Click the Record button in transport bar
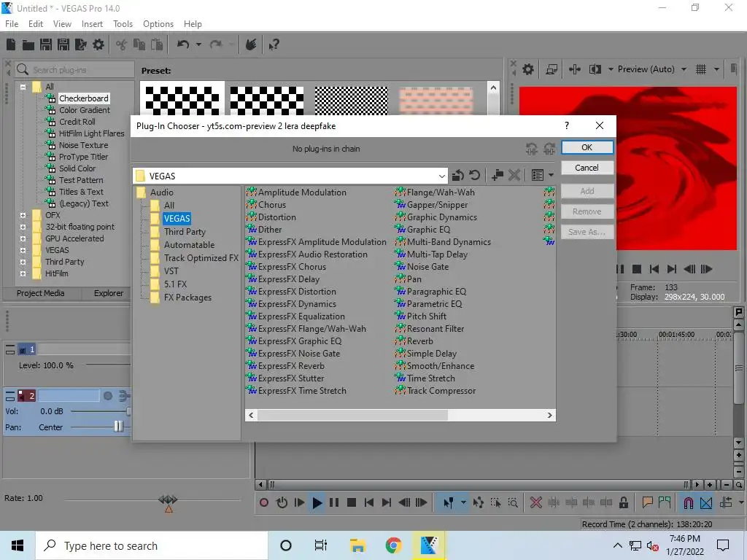The width and height of the screenshot is (747, 560). click(x=264, y=502)
